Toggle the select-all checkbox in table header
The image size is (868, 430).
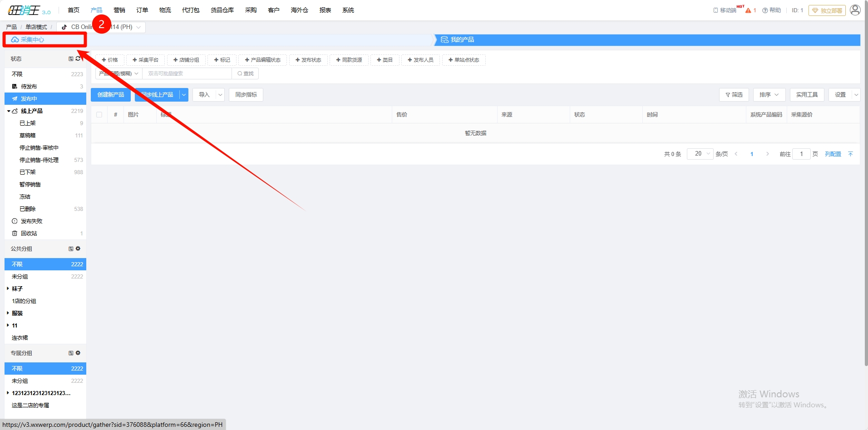click(x=99, y=115)
